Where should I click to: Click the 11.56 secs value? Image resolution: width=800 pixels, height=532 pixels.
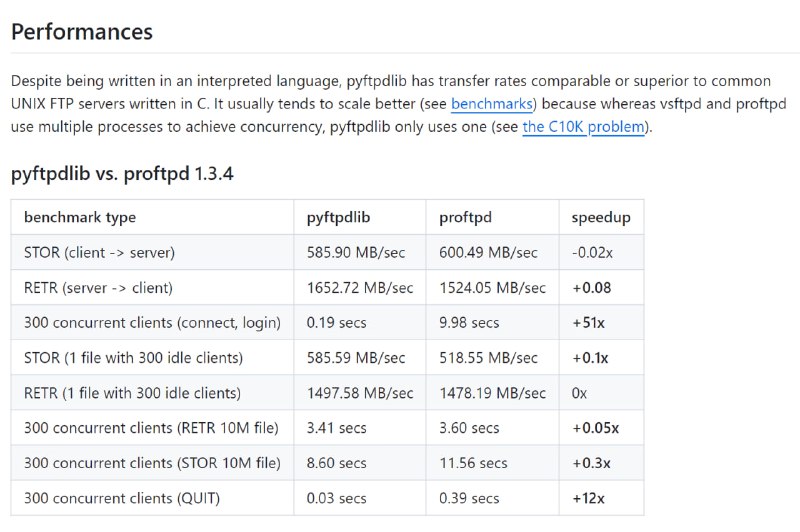473,463
